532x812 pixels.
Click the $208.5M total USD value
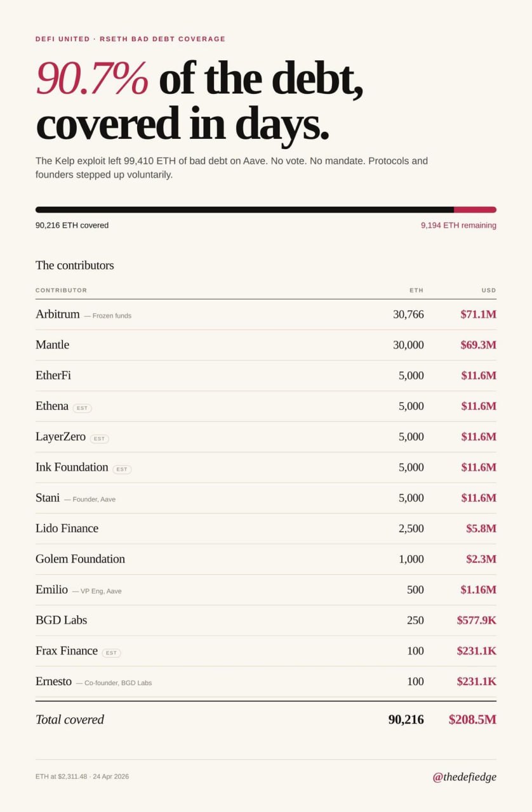point(472,719)
